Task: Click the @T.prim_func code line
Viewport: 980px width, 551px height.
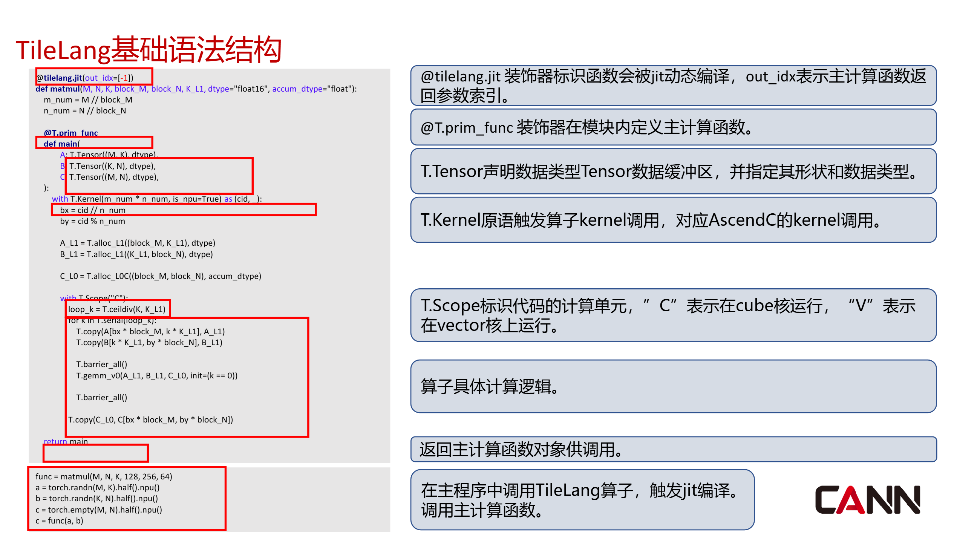Action: [71, 133]
